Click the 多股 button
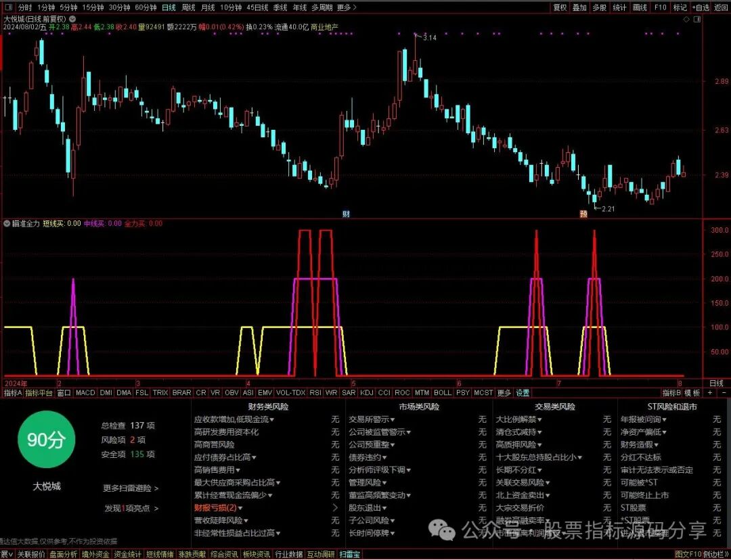The height and width of the screenshot is (560, 731). coord(600,7)
